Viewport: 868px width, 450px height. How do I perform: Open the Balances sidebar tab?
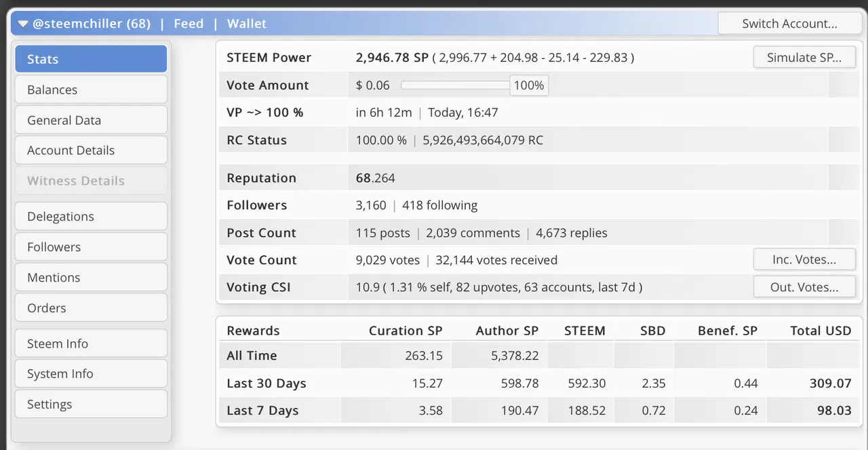pyautogui.click(x=91, y=90)
